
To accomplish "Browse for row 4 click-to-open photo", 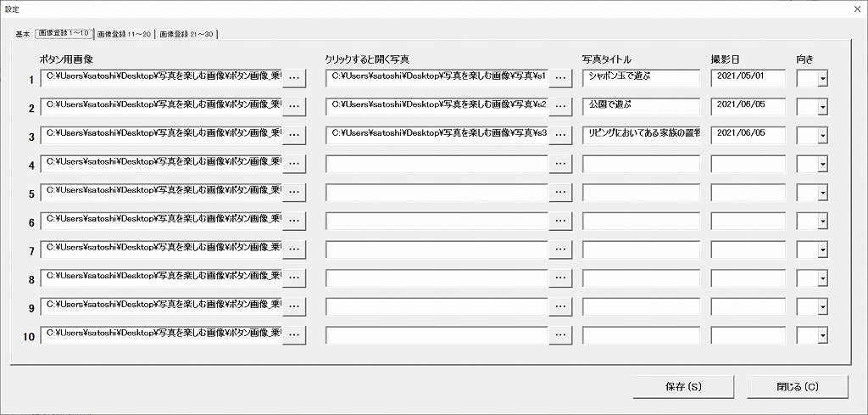I will point(560,164).
